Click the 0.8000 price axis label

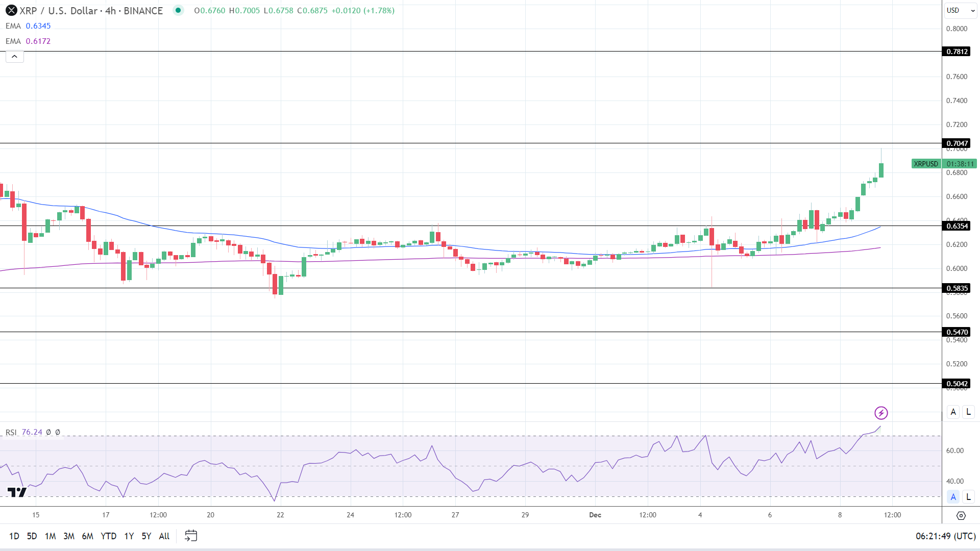(957, 29)
